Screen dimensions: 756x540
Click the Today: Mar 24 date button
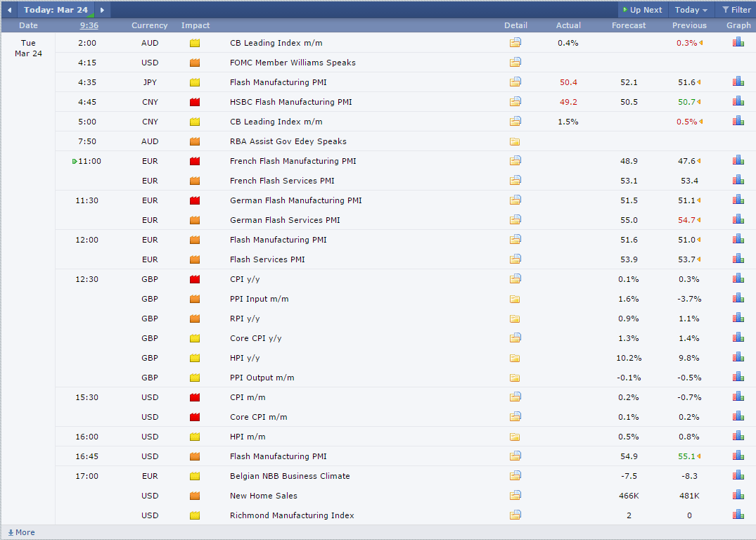56,10
